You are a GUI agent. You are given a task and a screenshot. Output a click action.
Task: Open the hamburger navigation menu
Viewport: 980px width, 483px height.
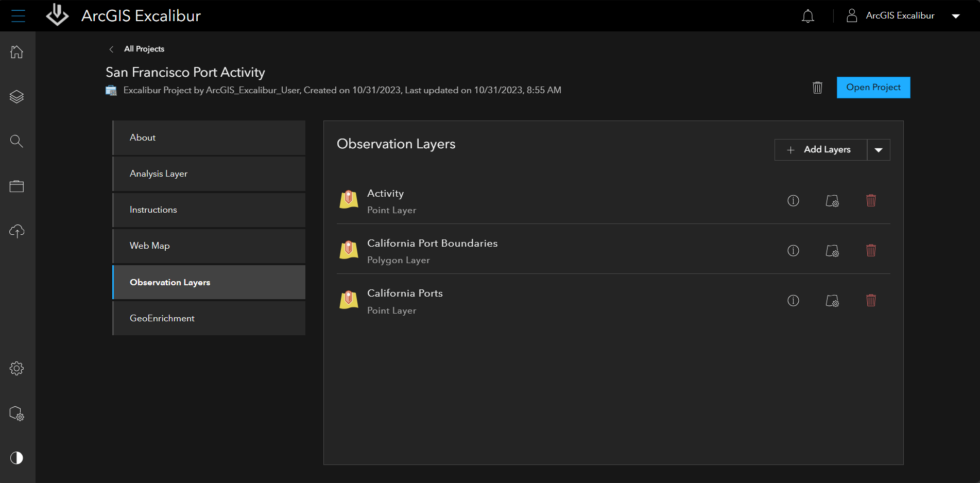[x=18, y=16]
